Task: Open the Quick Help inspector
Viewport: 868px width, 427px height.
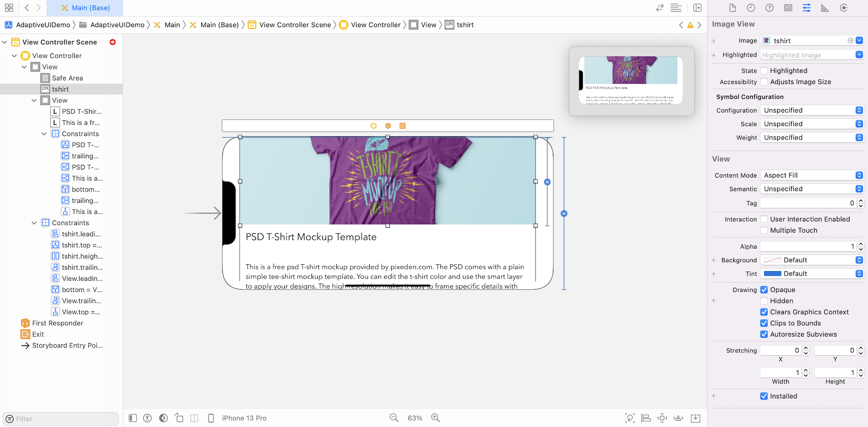Action: [x=769, y=8]
